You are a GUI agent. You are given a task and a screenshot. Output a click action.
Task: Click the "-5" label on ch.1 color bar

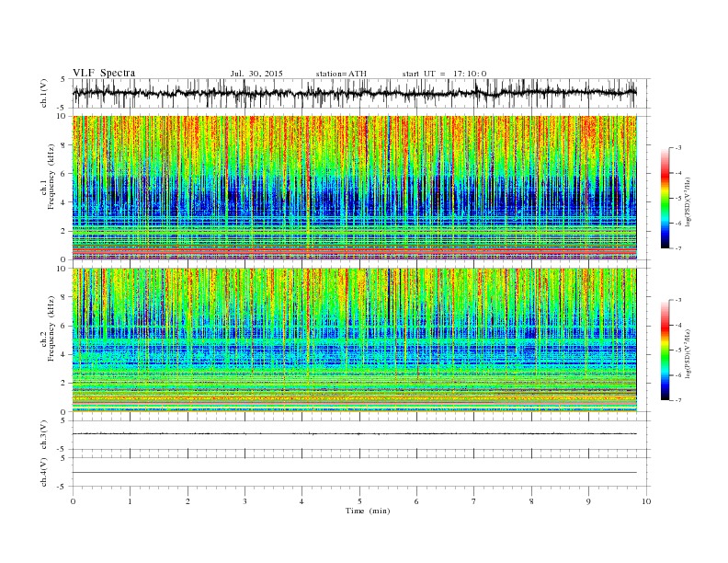click(x=678, y=199)
